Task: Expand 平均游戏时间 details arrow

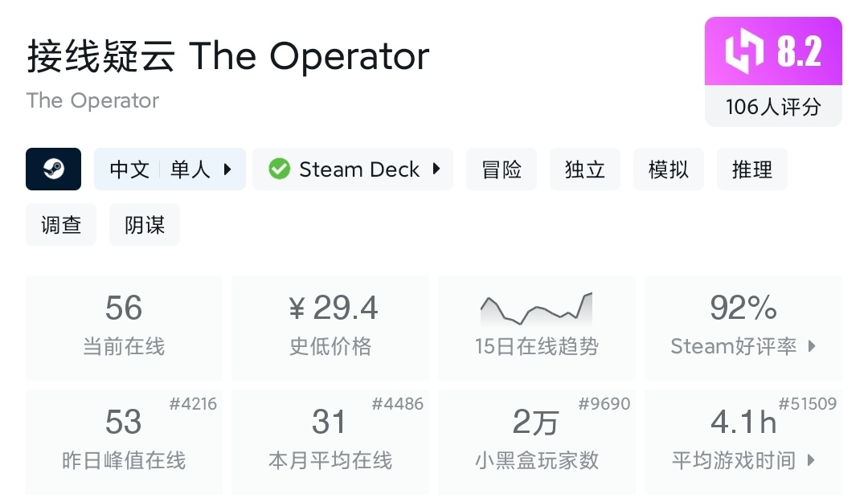Action: point(812,460)
